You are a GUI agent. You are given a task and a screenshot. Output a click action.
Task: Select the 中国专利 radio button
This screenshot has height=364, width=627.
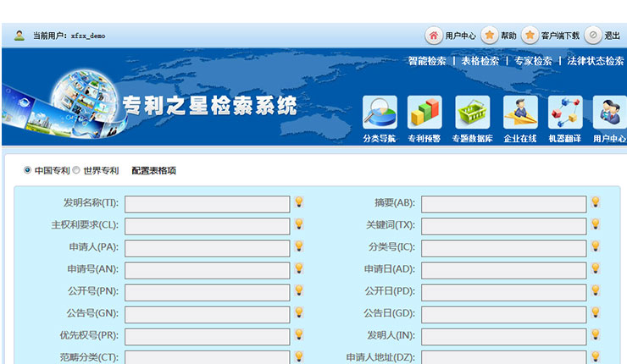coord(28,170)
